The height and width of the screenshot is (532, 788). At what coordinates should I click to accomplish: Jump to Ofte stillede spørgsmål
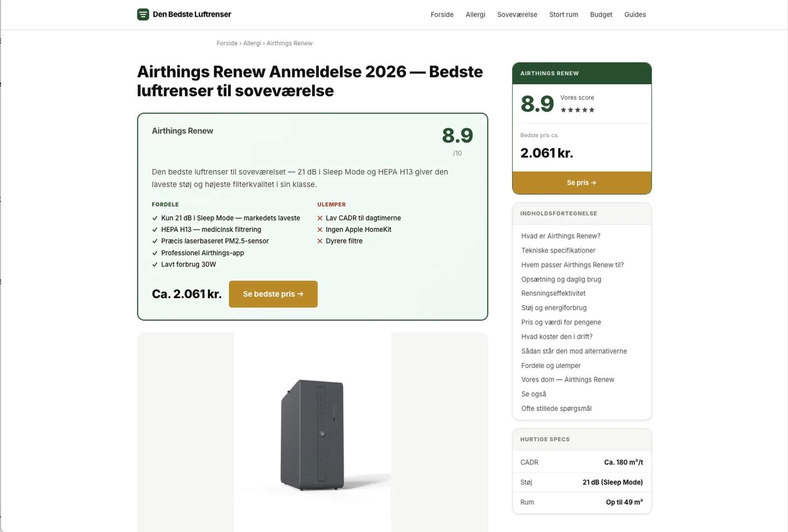(x=556, y=408)
